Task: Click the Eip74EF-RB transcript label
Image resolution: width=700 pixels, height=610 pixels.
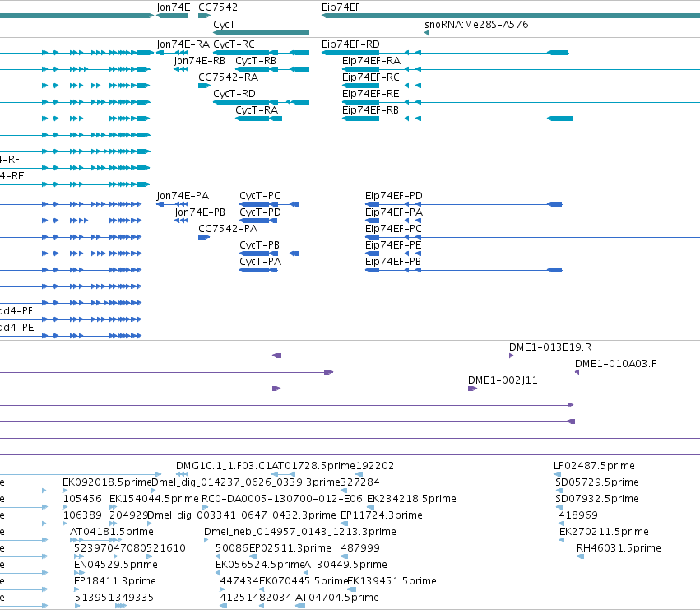Action: coord(370,111)
